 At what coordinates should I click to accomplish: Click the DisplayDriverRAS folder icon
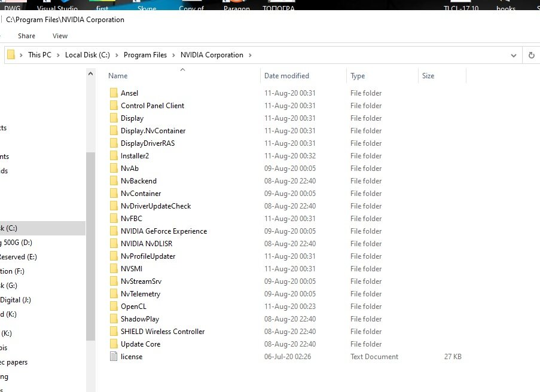pyautogui.click(x=114, y=143)
